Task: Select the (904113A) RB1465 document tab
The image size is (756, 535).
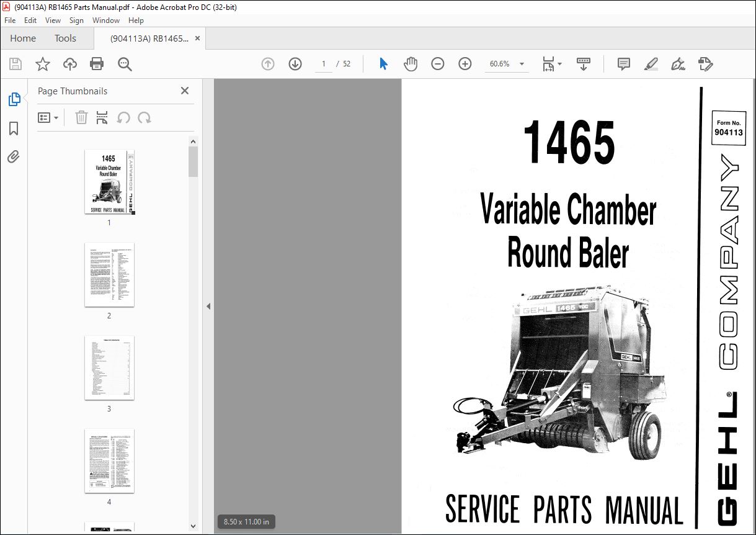Action: [x=149, y=38]
